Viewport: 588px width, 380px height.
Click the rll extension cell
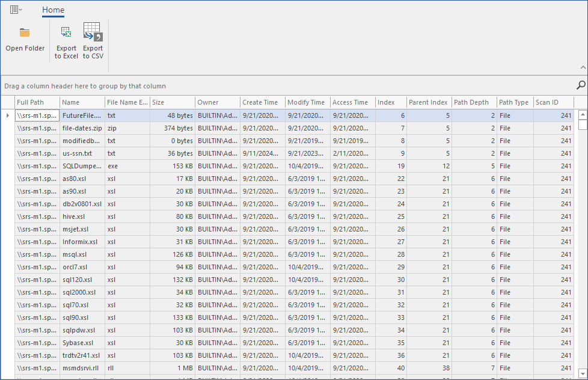tap(127, 369)
